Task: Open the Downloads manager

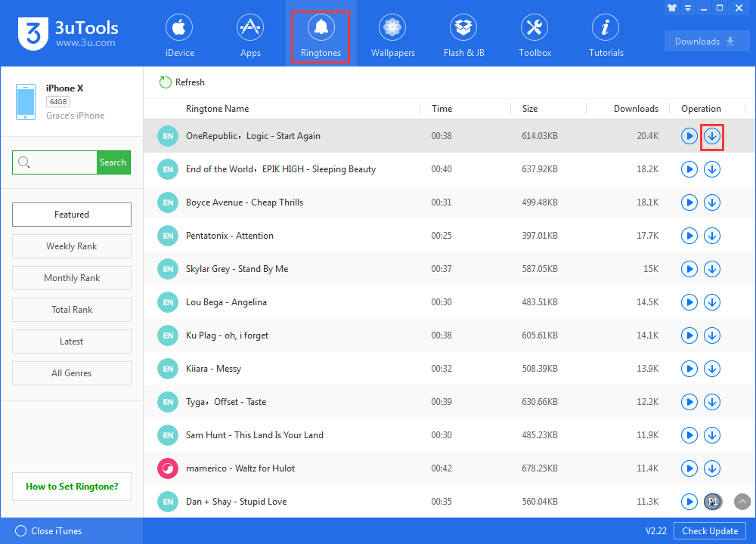Action: [706, 42]
